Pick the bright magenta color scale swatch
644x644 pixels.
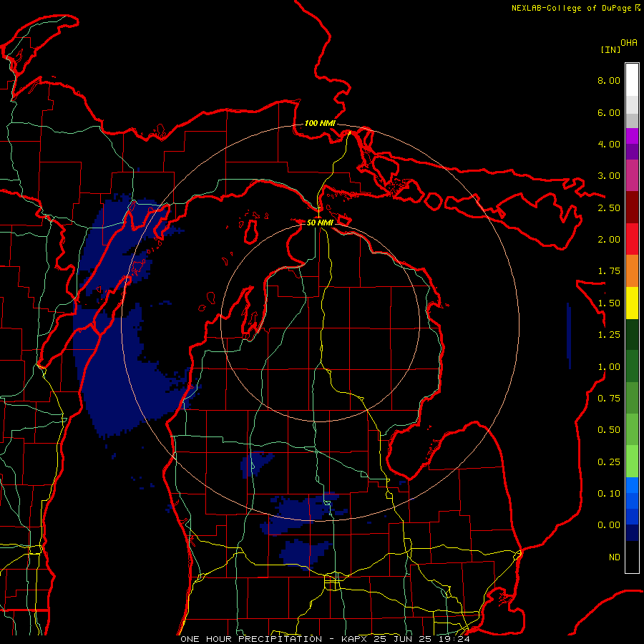632,136
